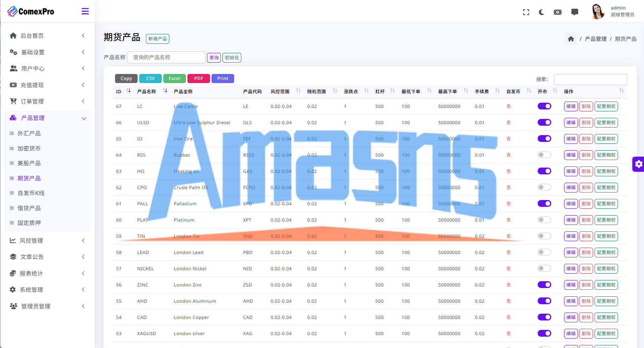Expand the 风控管理 sidebar menu
The height and width of the screenshot is (348, 644).
tap(48, 240)
